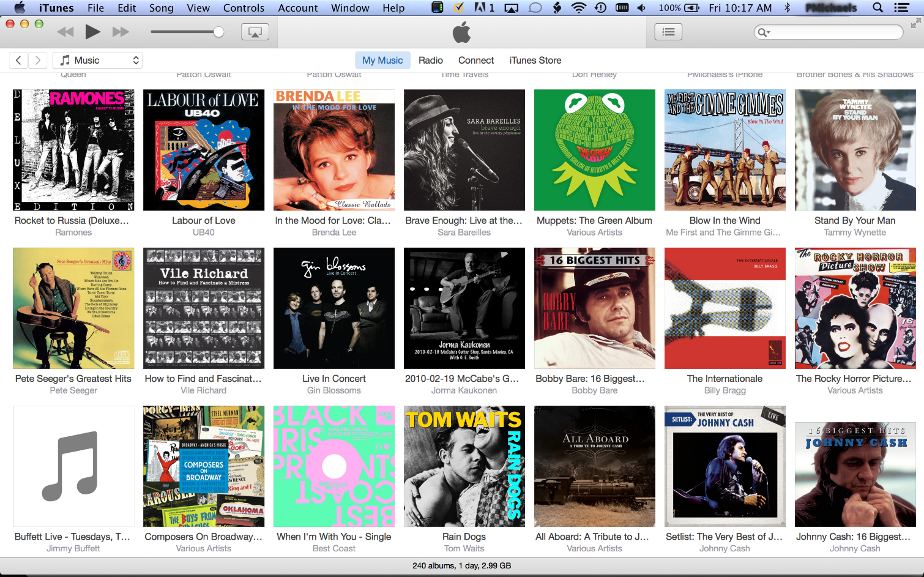Open the Music library dropdown

(97, 60)
